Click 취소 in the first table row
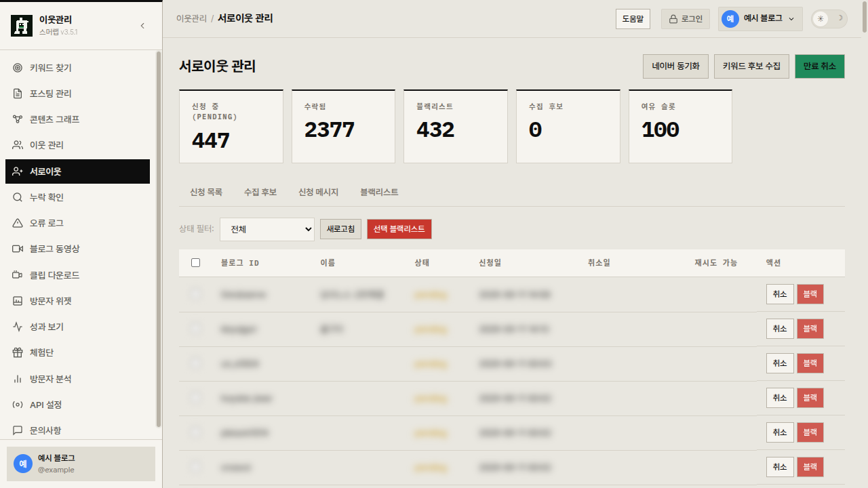Viewport: 868px width, 488px height. pyautogui.click(x=780, y=294)
